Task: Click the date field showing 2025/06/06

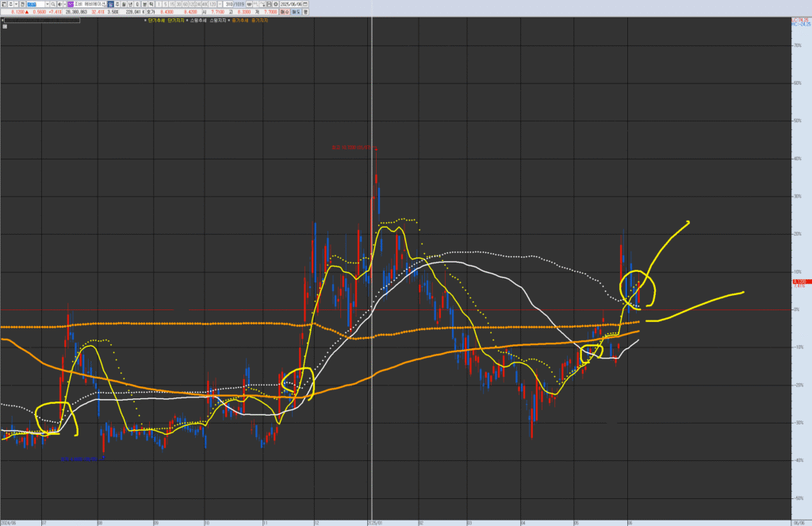Action: pos(290,4)
